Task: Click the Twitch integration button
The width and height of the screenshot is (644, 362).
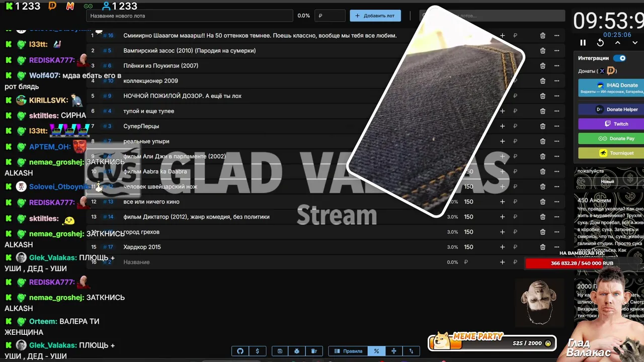Action: [x=611, y=124]
